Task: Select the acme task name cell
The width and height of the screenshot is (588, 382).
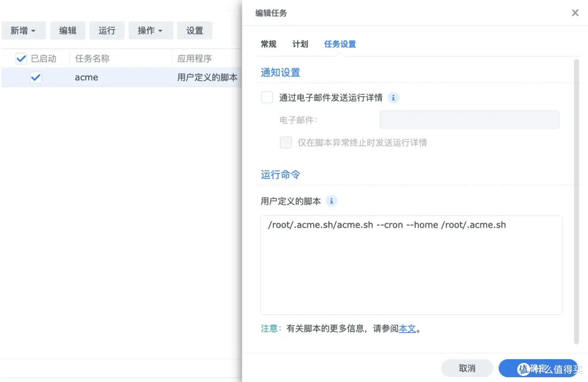Action: tap(86, 78)
